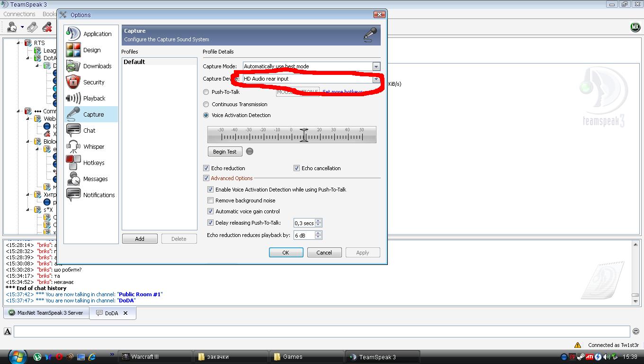Select Continuous Transmission mode
644x364 pixels.
click(x=206, y=104)
